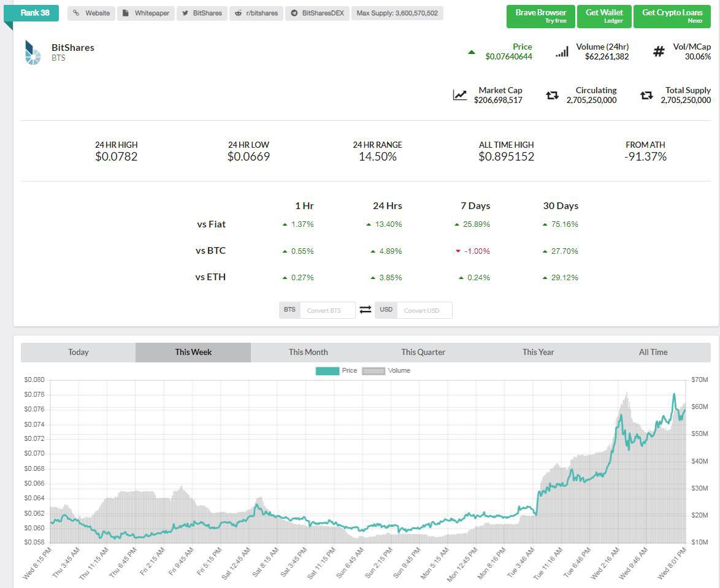
Task: Click the ALL TIME HIGH value $0.895152
Action: point(507,156)
